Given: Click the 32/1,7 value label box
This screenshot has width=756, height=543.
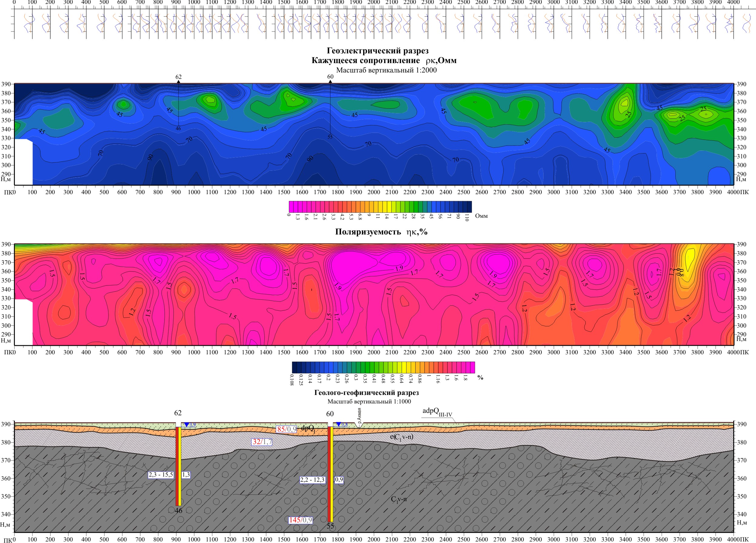Looking at the screenshot, I should point(262,442).
